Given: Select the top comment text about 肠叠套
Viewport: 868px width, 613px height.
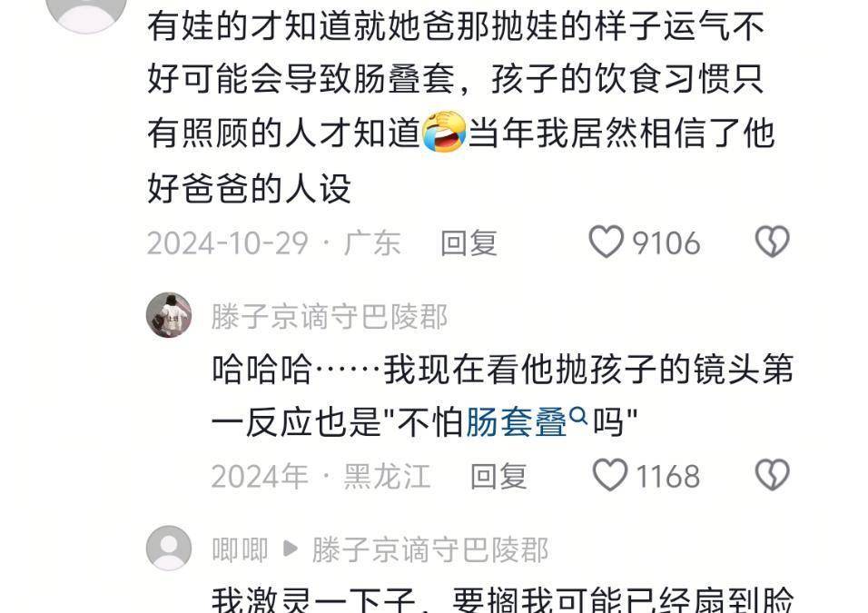Looking at the screenshot, I should pyautogui.click(x=460, y=105).
